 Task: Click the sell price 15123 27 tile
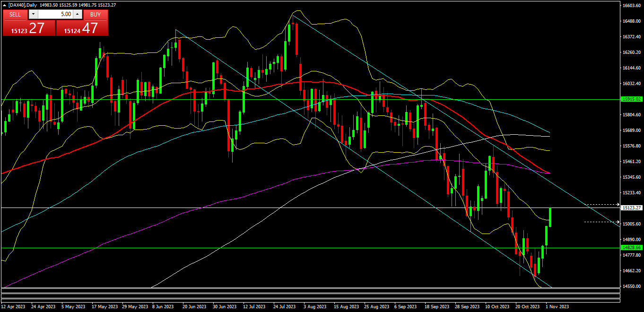coord(29,28)
